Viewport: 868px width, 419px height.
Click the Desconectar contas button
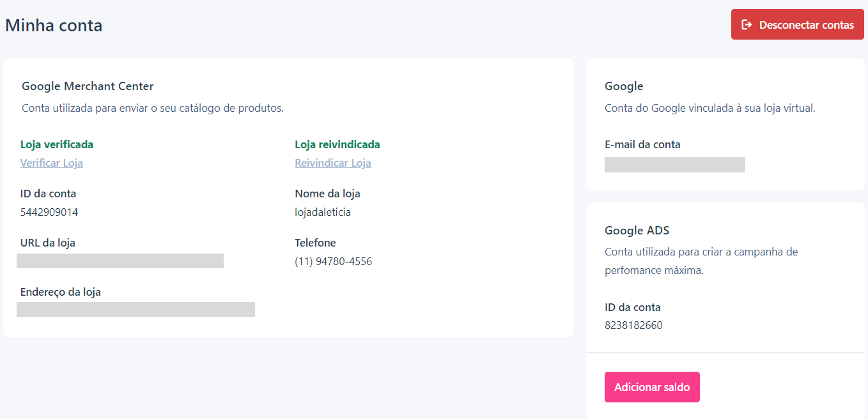[x=797, y=25]
